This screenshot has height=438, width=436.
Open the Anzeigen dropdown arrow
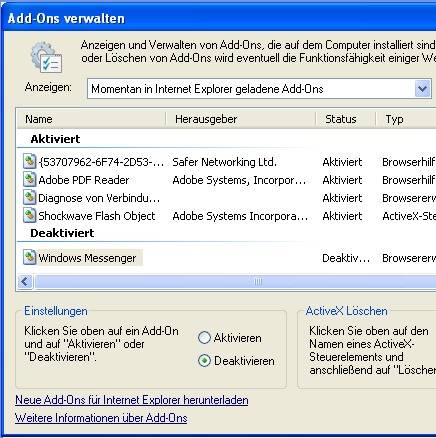(422, 89)
